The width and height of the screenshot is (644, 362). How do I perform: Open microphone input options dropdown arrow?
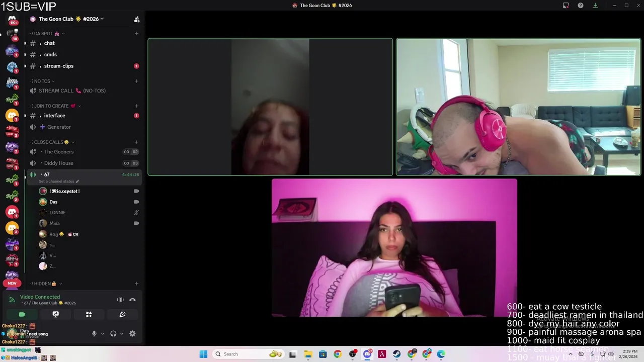point(103,333)
